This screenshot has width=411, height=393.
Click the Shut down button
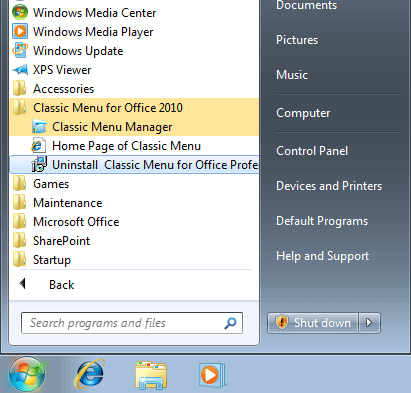pos(313,323)
